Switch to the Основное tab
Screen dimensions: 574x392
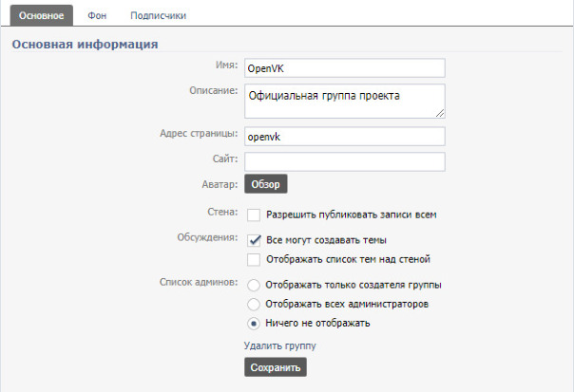point(42,16)
